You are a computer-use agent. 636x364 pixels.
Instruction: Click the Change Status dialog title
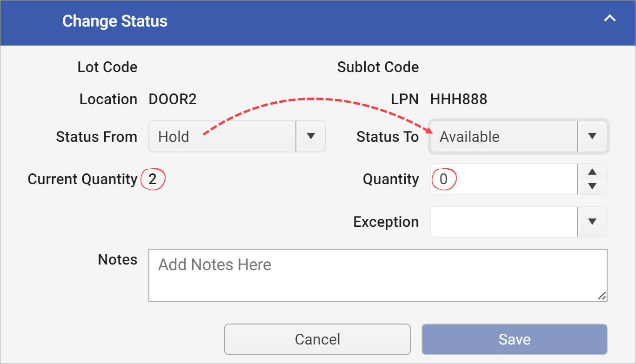(x=114, y=20)
